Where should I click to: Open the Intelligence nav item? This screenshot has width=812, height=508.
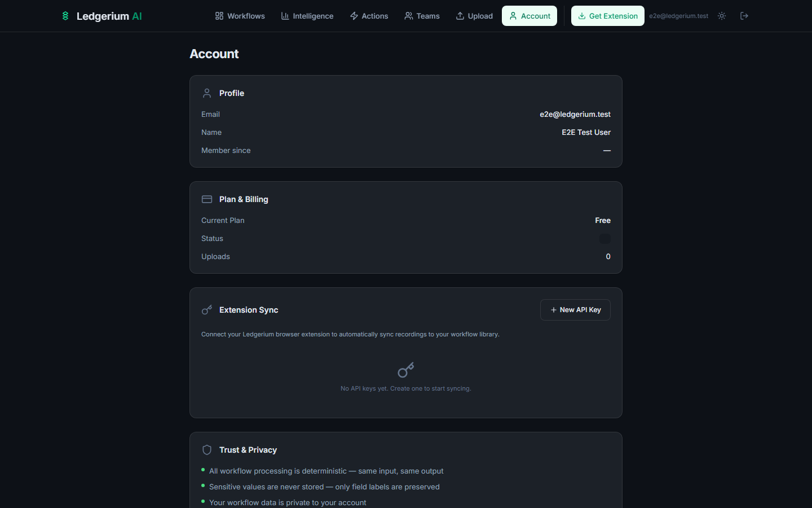point(307,16)
